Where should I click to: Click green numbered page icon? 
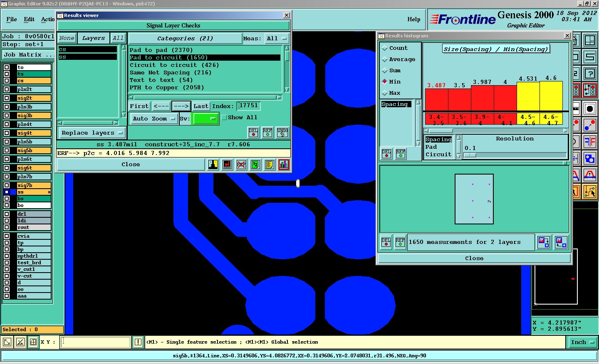click(255, 165)
